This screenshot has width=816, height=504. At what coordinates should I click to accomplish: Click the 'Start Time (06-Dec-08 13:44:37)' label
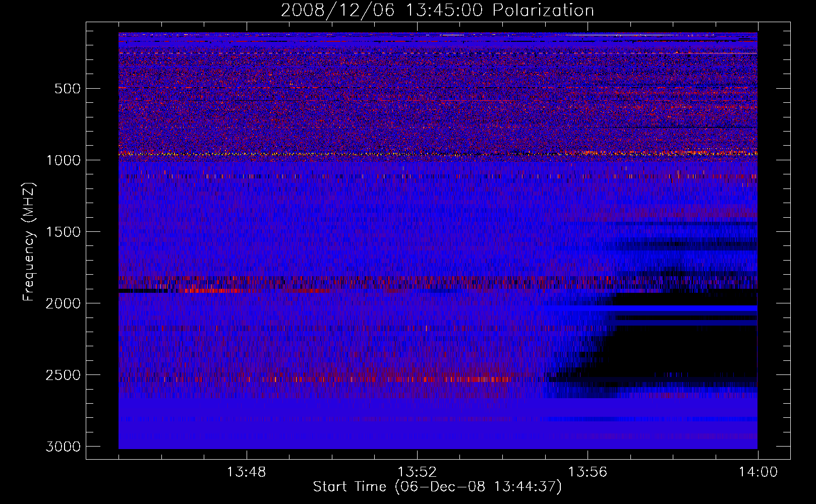pos(437,487)
